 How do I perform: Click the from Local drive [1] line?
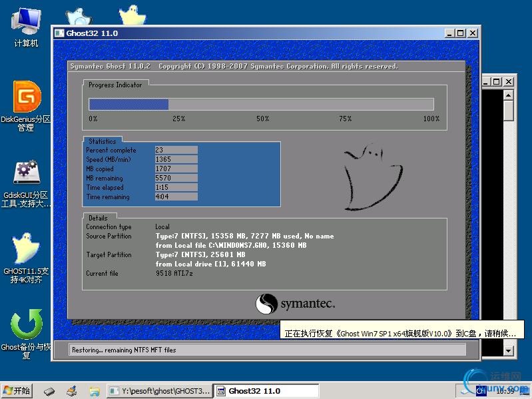point(210,264)
